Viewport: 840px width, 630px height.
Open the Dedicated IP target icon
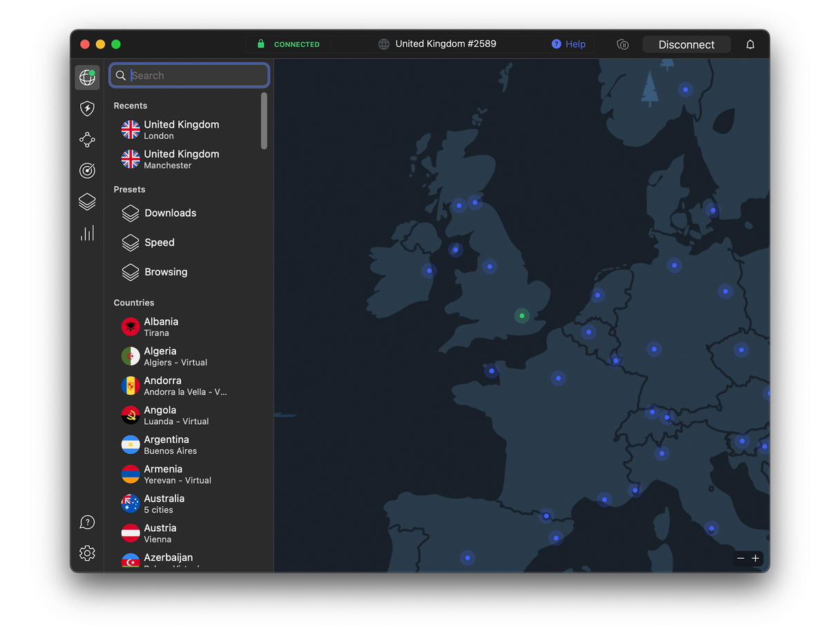click(87, 171)
